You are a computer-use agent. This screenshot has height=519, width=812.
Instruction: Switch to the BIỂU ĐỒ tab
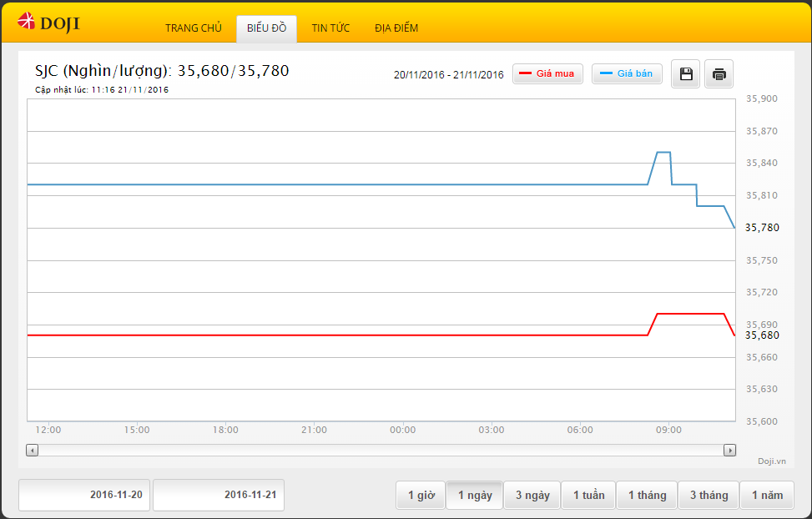pyautogui.click(x=267, y=28)
